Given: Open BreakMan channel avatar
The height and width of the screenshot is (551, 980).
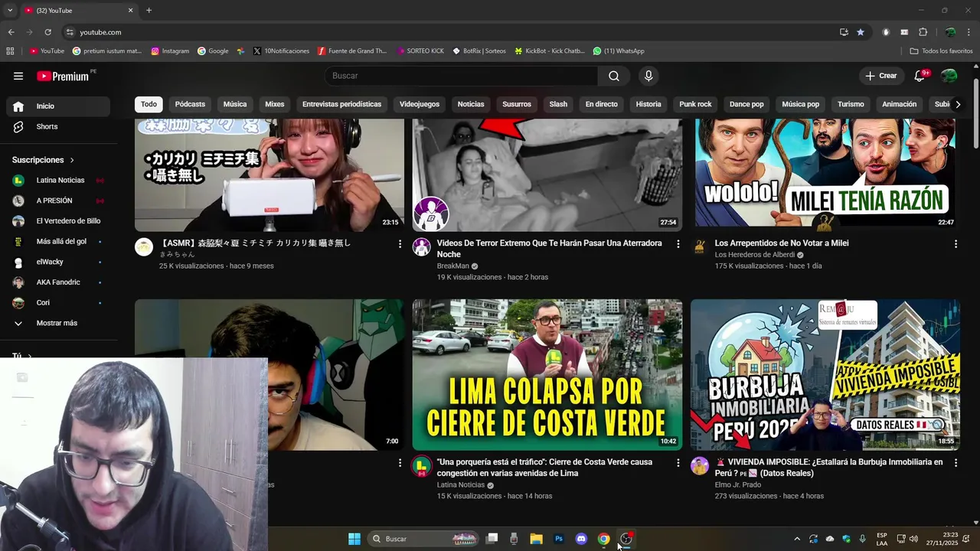Looking at the screenshot, I should tap(422, 246).
